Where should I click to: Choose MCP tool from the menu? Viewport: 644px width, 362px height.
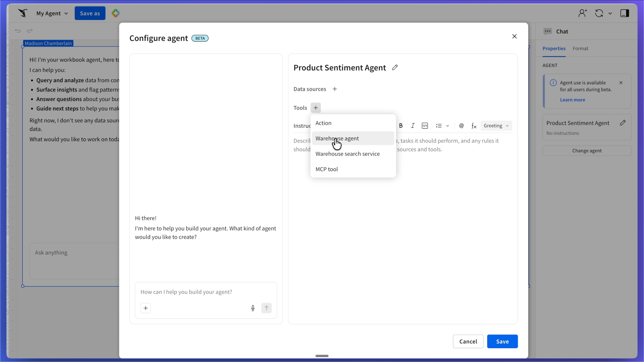tap(353, 169)
